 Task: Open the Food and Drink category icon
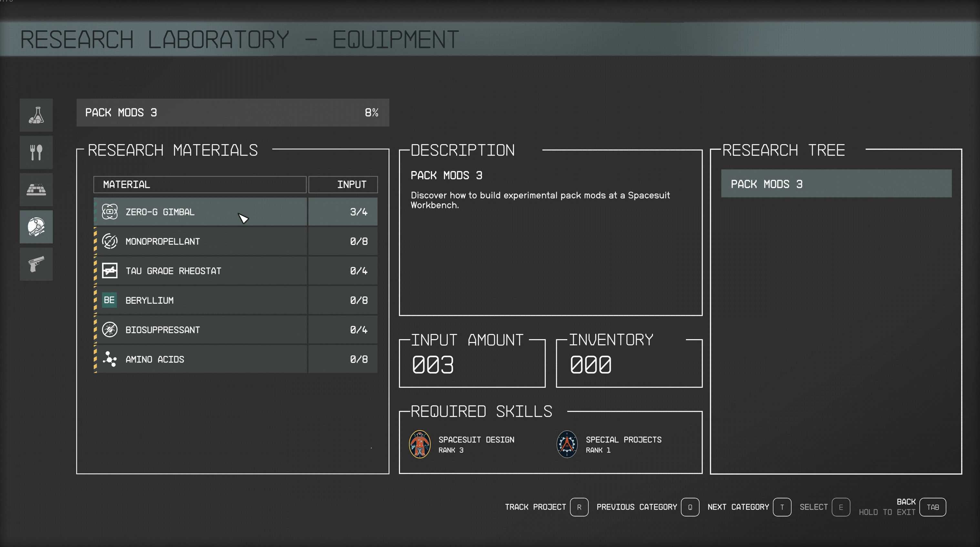(36, 152)
